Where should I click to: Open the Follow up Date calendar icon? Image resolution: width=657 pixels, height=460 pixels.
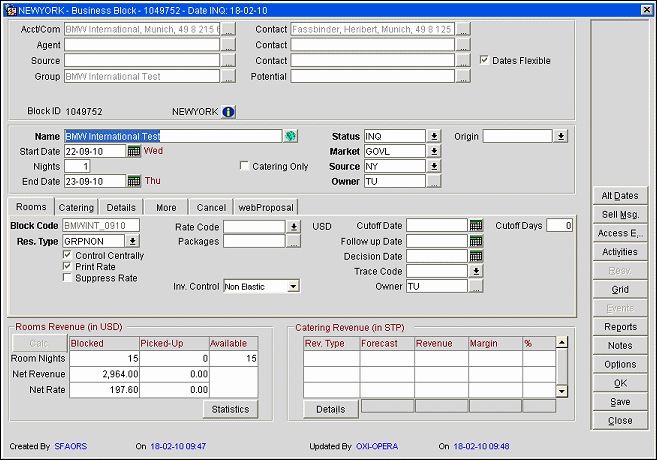[476, 241]
